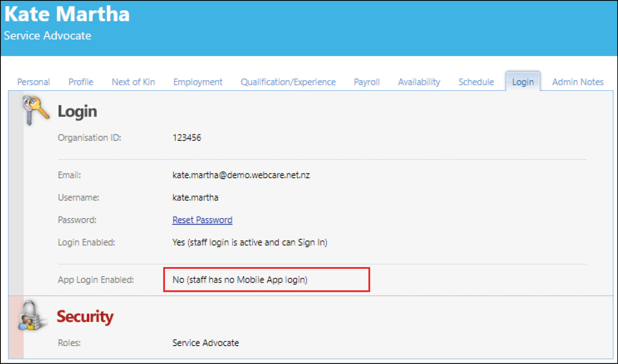Click the Organisation ID value 123456
The height and width of the screenshot is (364, 618).
(x=187, y=138)
